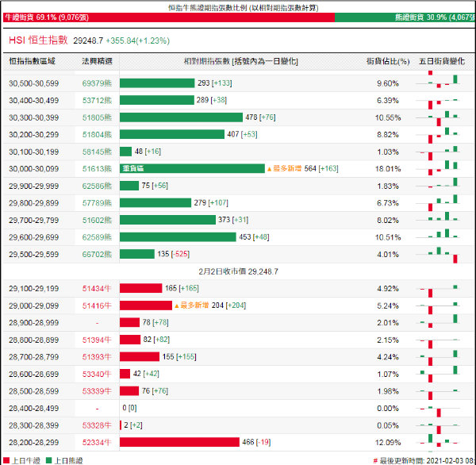The image size is (476, 465).
Task: Open the 51804熊 link
Action: [97, 135]
